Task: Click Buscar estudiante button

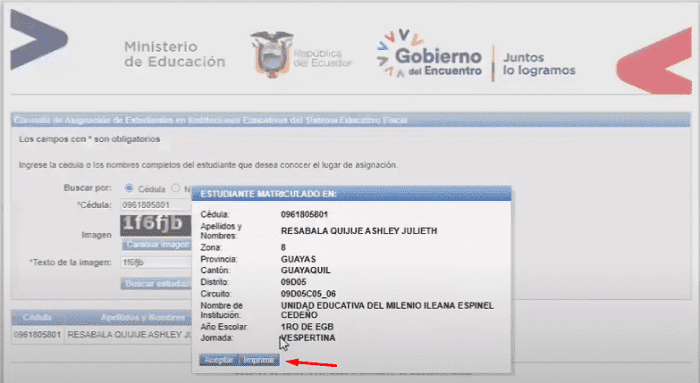Action: 156,284
